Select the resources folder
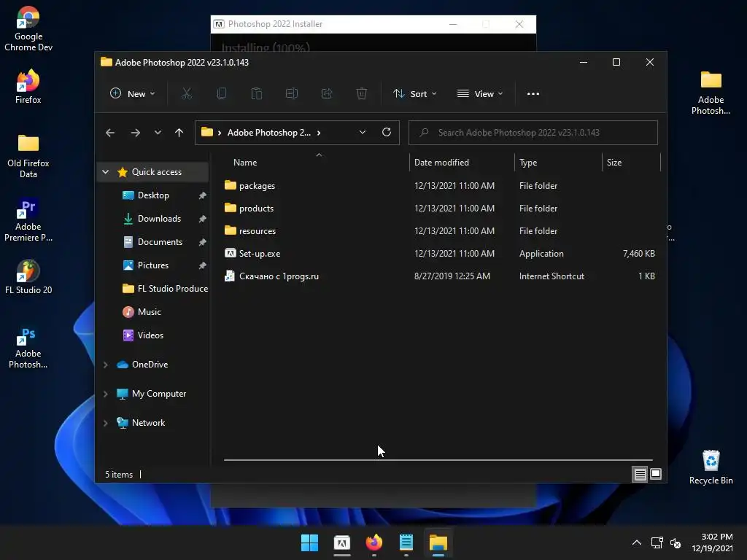 [x=440, y=231]
